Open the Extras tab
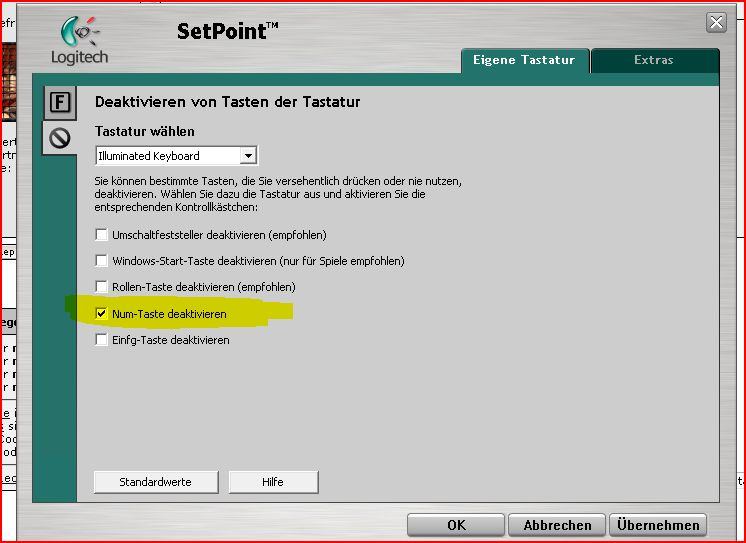Image resolution: width=746 pixels, height=543 pixels. 654,60
